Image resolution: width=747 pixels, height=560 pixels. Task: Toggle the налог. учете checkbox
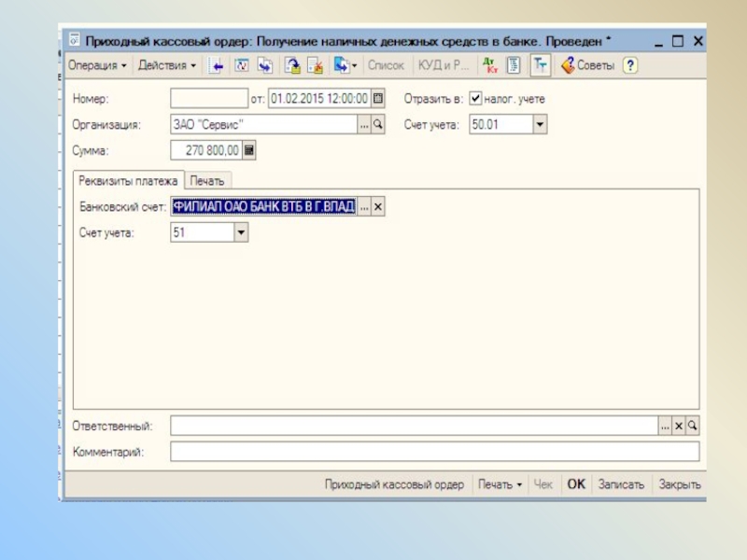click(x=475, y=99)
